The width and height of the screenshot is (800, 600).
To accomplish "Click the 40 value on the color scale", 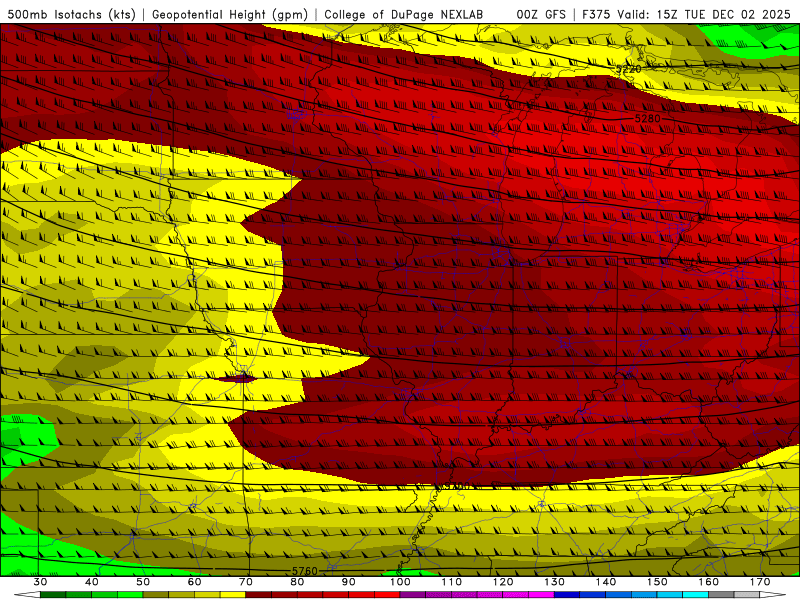I will click(x=92, y=582).
